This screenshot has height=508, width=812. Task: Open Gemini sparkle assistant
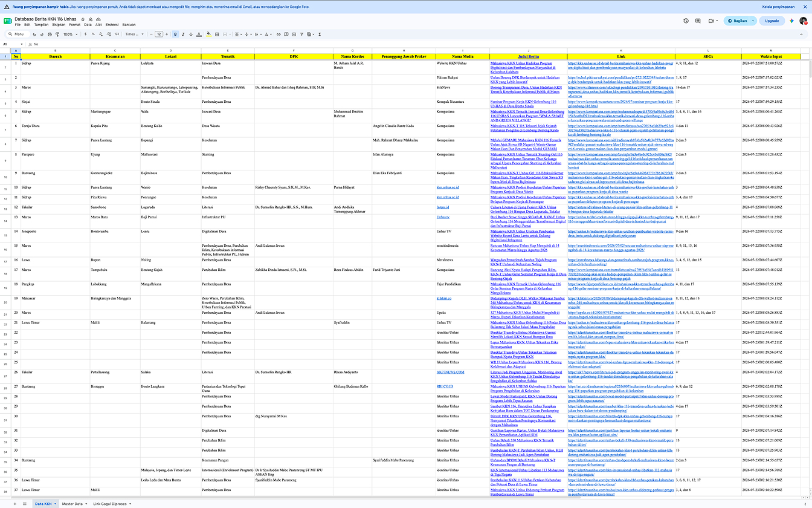click(791, 21)
